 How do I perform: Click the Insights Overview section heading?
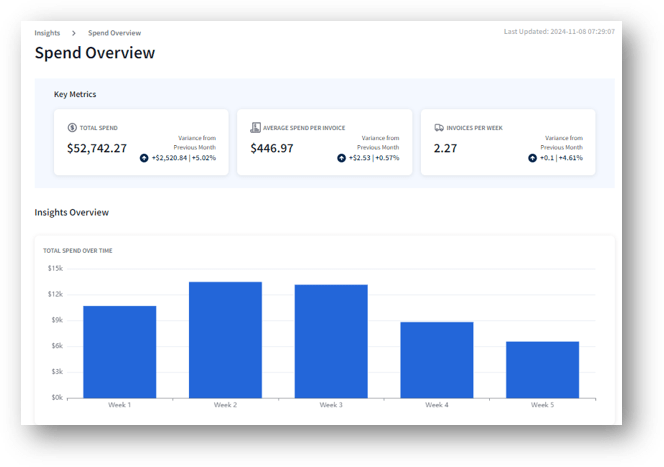(x=71, y=213)
